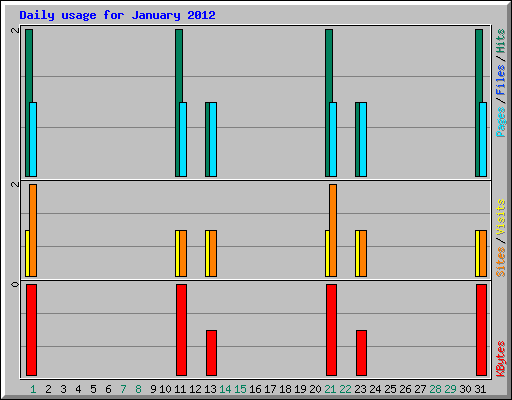The image size is (512, 400).
Task: Click the day label "5" on the axis
Action: (93, 389)
